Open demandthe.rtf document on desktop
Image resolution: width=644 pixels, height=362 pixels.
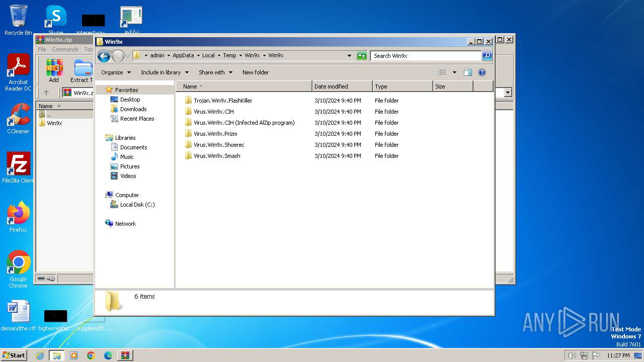click(18, 316)
